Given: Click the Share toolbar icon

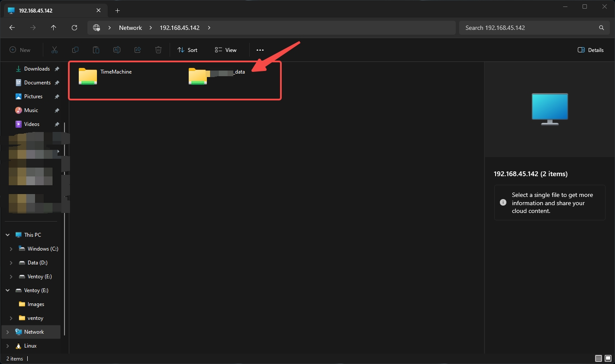Looking at the screenshot, I should 138,50.
